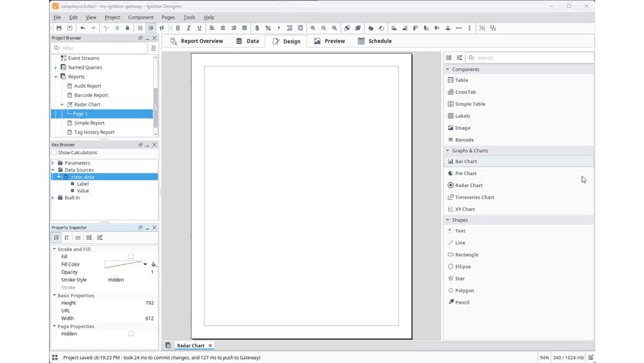Select the Pencil drawing tool

[461, 302]
